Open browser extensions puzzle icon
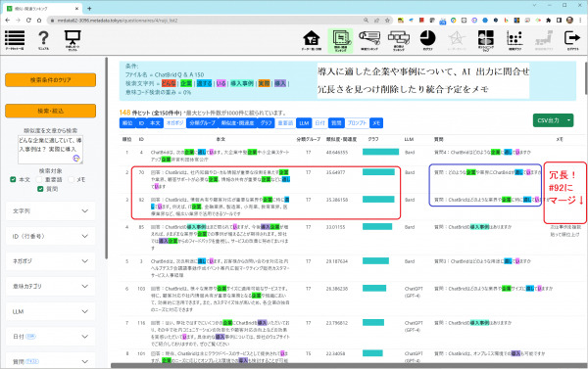 (548, 21)
